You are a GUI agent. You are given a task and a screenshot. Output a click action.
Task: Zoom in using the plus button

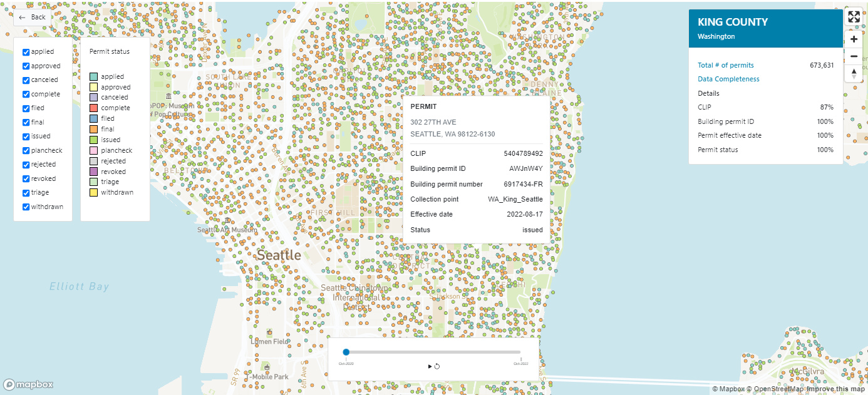[854, 39]
